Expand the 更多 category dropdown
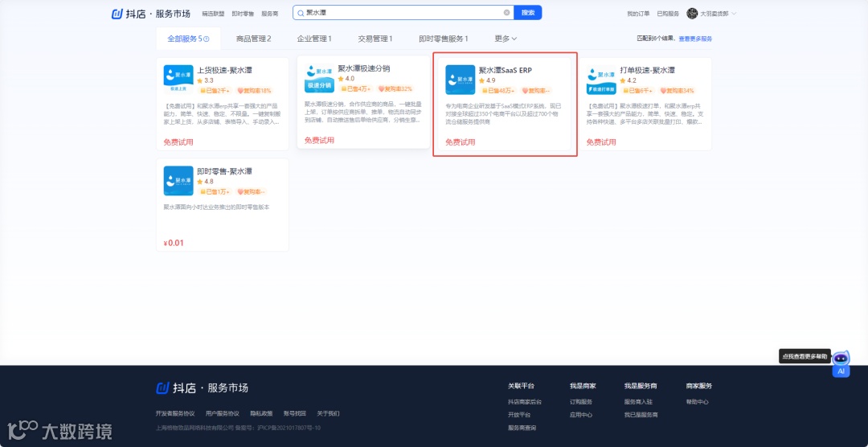This screenshot has width=868, height=447. tap(506, 39)
